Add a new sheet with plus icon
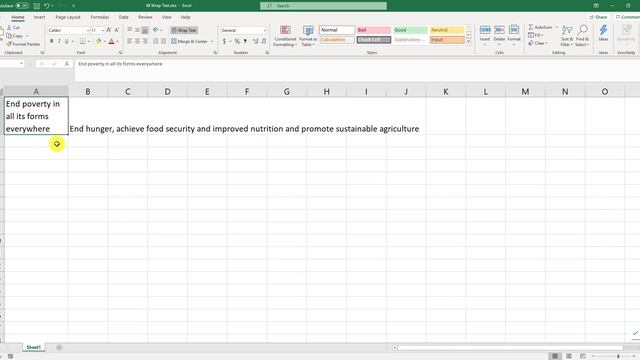The image size is (640, 360). [59, 347]
